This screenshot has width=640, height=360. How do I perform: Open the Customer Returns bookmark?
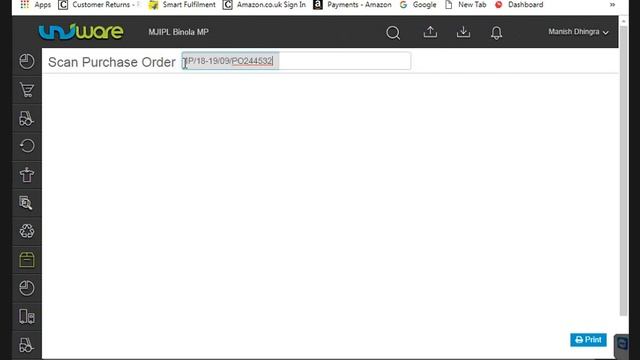(x=99, y=4)
